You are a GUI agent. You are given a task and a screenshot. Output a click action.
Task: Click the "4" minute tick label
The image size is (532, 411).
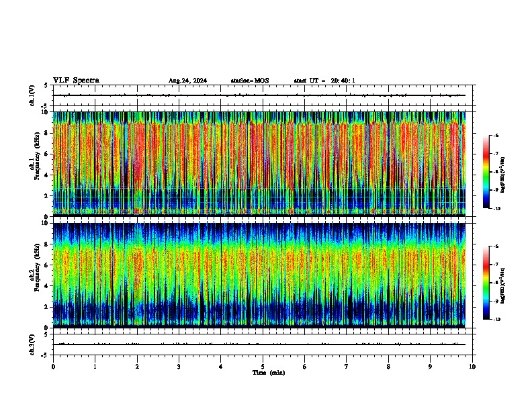[221, 367]
